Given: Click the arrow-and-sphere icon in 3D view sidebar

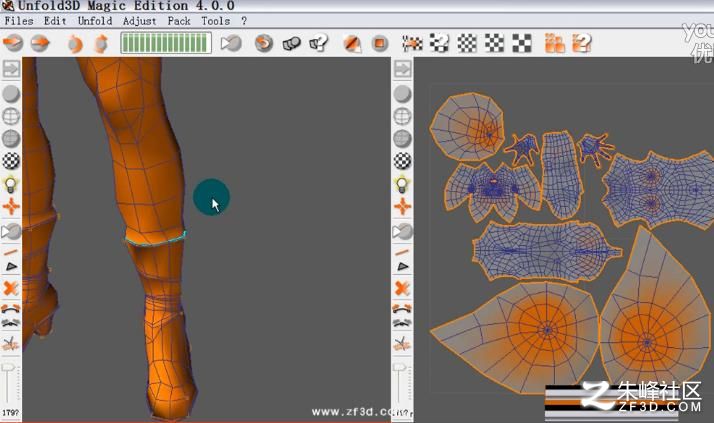Looking at the screenshot, I should click(x=11, y=232).
